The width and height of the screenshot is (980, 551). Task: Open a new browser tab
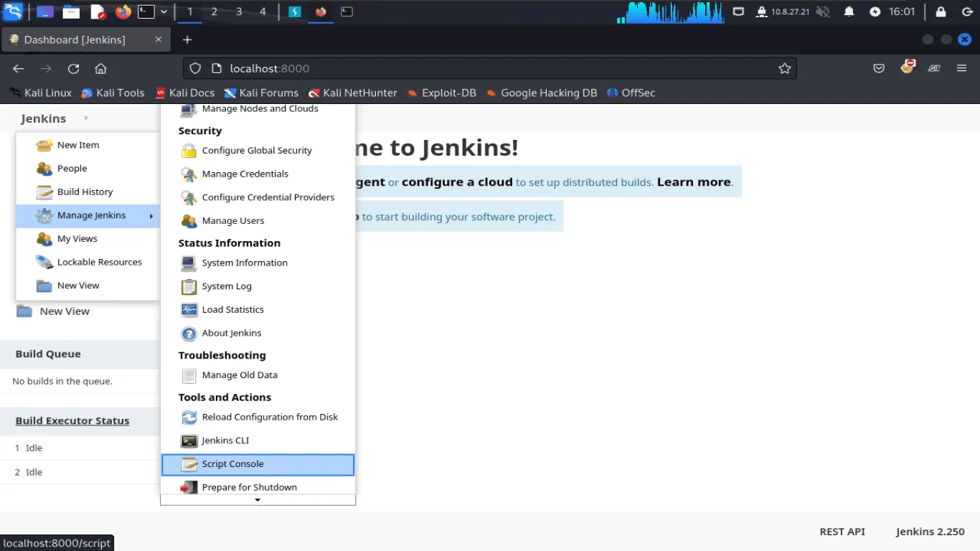point(187,39)
